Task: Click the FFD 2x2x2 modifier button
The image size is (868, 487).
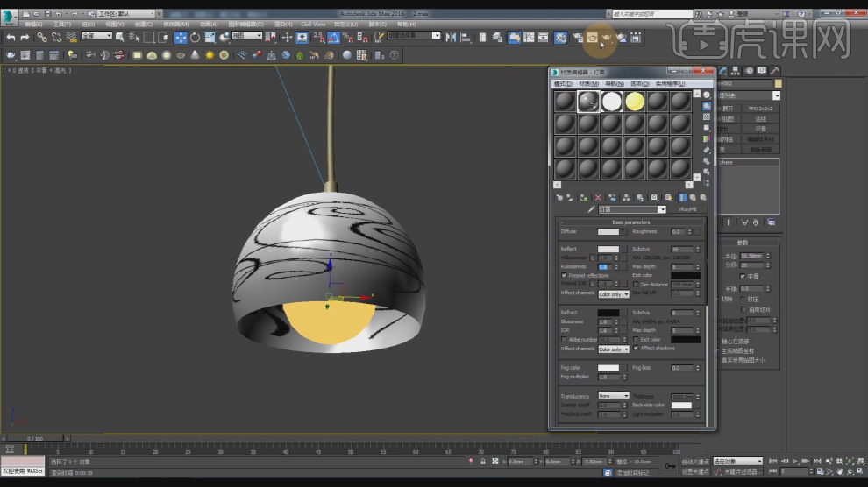Action: (x=759, y=109)
